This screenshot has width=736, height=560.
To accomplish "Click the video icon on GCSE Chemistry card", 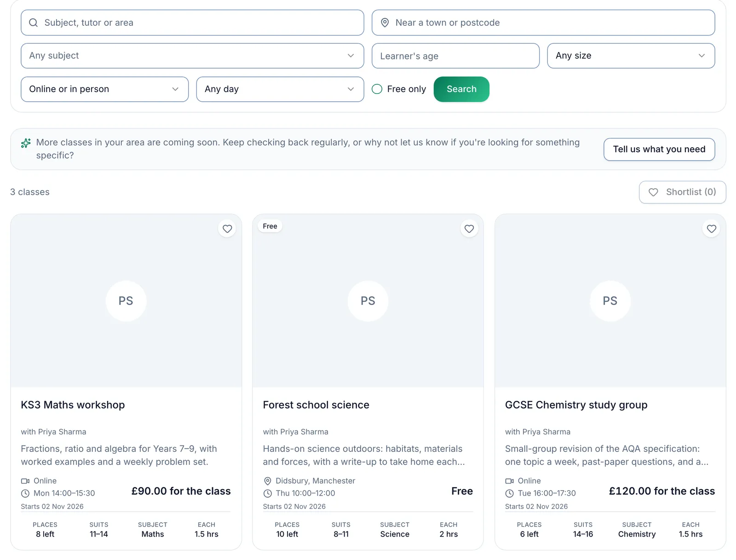I will tap(509, 481).
